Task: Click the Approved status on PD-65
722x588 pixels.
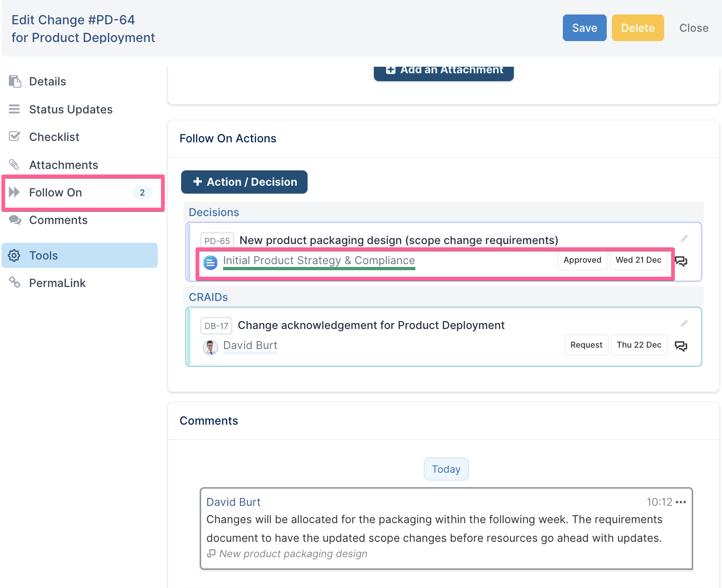Action: tap(582, 260)
